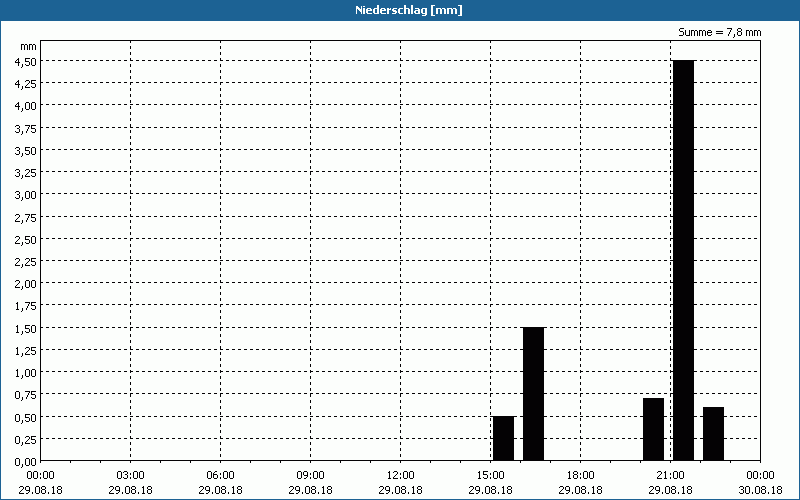This screenshot has width=800, height=500.
Task: Click the 4,50 y-axis label
Action: point(26,61)
